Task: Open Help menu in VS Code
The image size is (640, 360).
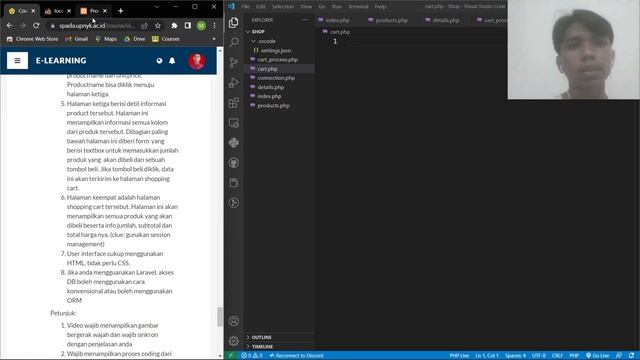Action: coord(380,7)
